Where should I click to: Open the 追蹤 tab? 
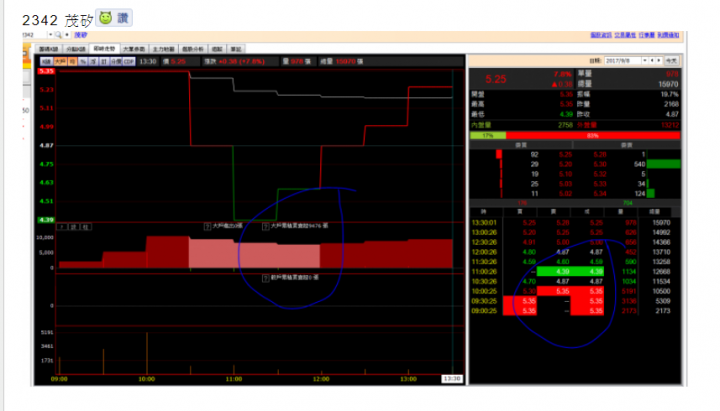point(217,49)
